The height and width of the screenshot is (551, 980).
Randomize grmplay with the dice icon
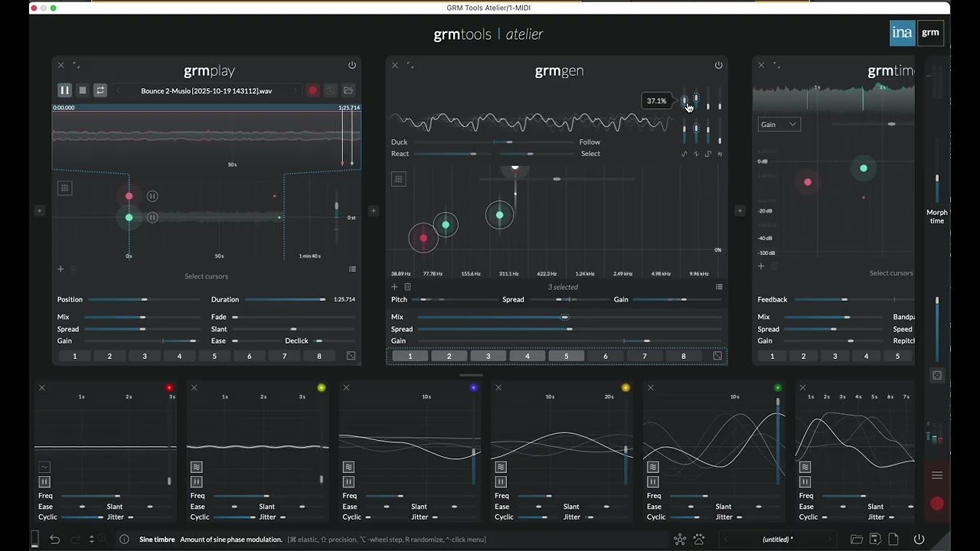[x=351, y=356]
